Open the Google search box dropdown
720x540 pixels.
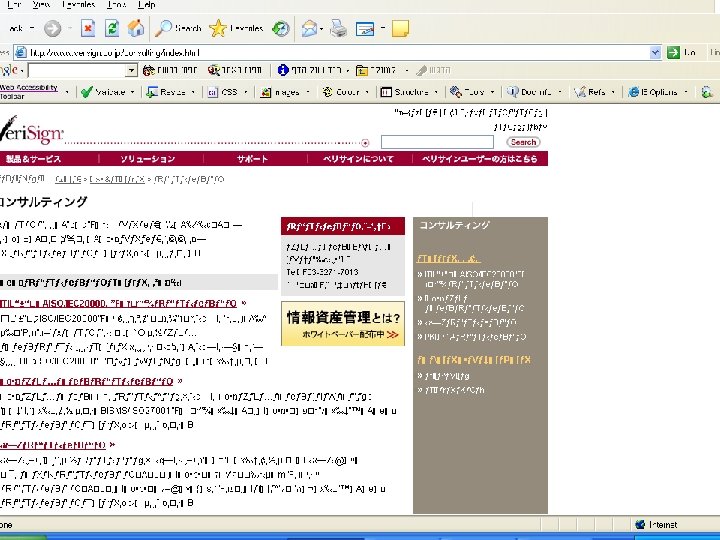(x=131, y=70)
